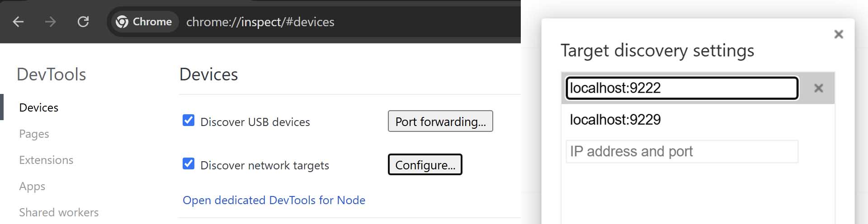Switch to the Extensions section
The height and width of the screenshot is (224, 868).
click(46, 160)
